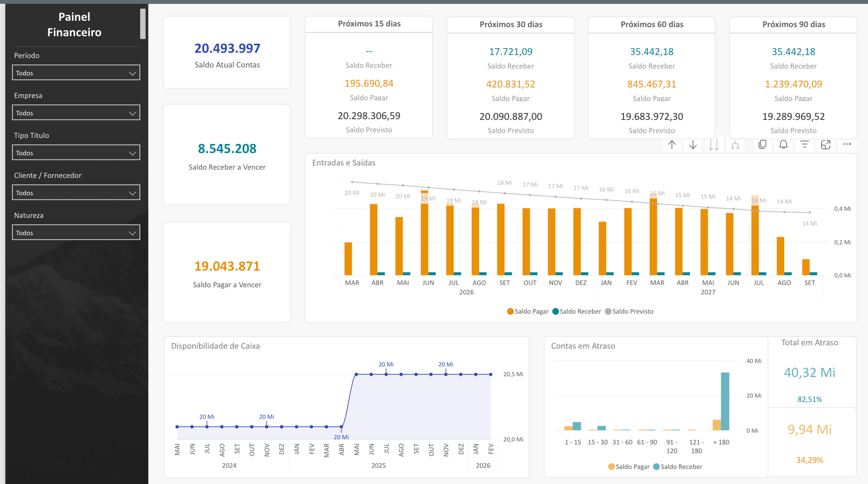This screenshot has width=868, height=484.
Task: Open the Período dropdown
Action: (76, 73)
